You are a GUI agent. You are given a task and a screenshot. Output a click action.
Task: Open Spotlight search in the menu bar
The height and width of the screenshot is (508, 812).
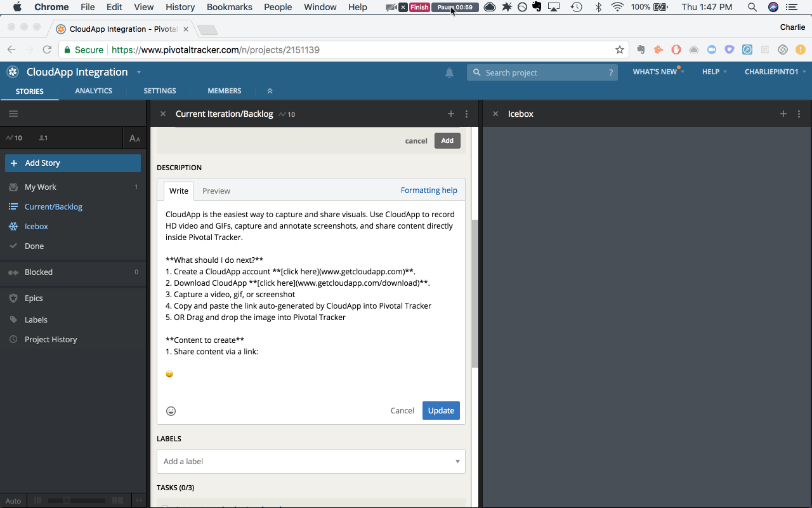coord(752,7)
